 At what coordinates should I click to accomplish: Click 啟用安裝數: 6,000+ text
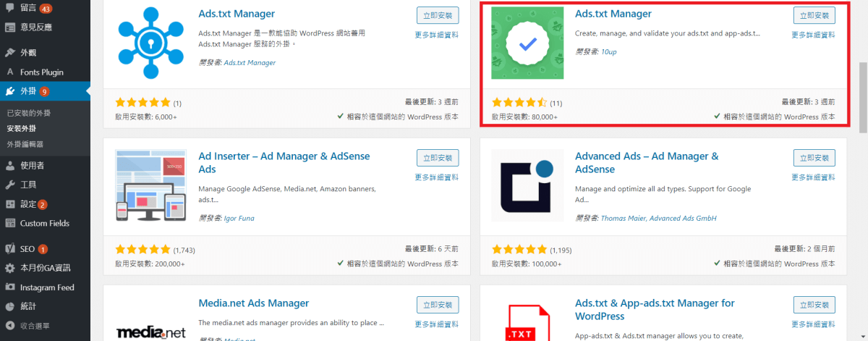coord(146,116)
